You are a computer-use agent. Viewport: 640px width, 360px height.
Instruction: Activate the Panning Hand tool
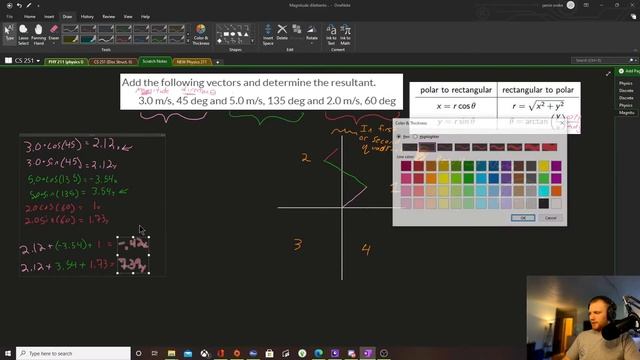pos(38,35)
